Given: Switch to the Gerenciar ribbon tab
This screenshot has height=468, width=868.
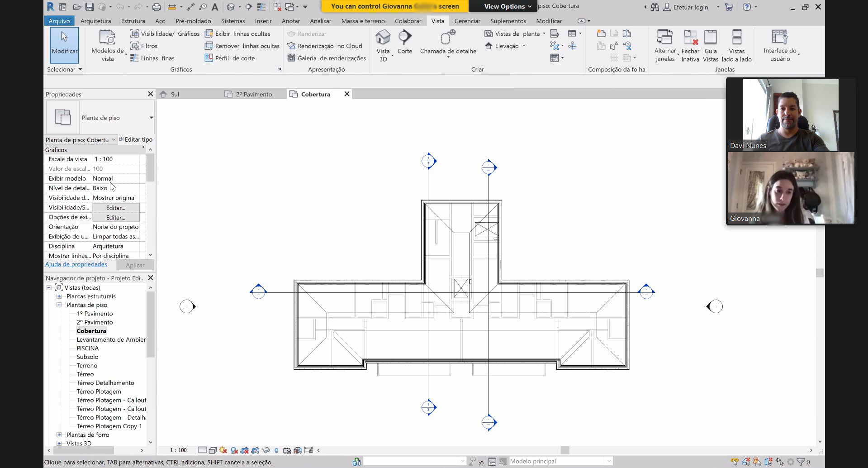Looking at the screenshot, I should coord(467,21).
